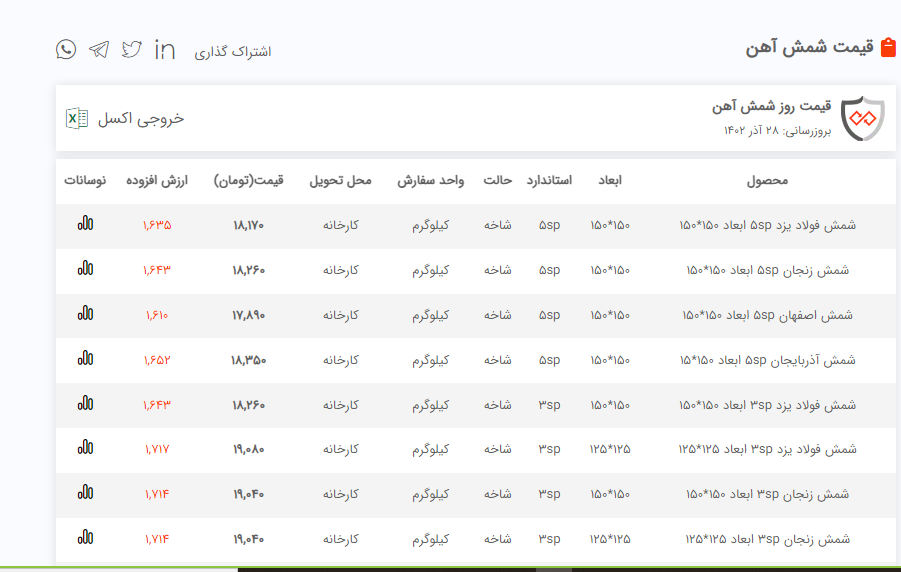901x572 pixels.
Task: Open price chart for شمش زنجان 3sp 125*125
Action: point(85,539)
